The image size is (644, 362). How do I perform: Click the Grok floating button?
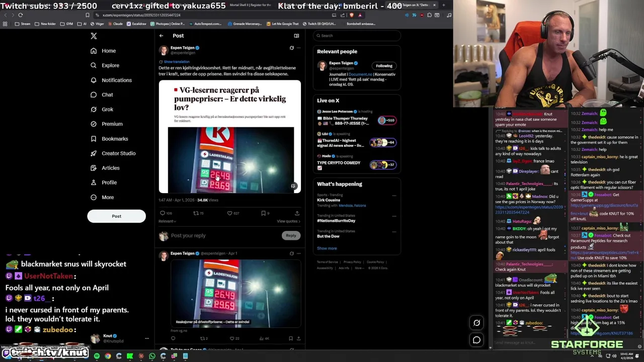click(x=476, y=323)
